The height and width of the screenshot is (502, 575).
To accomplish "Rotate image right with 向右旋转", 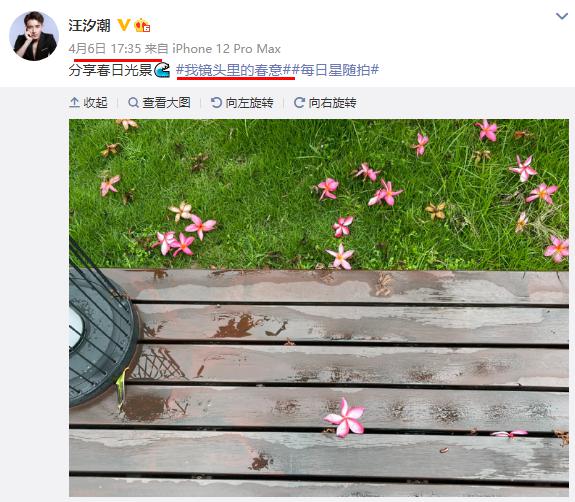I will click(325, 103).
